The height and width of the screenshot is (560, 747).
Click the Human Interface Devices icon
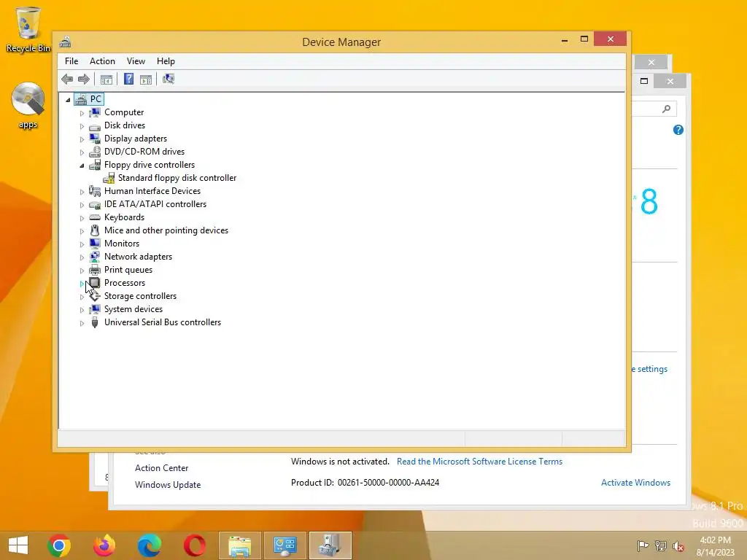[x=95, y=191]
